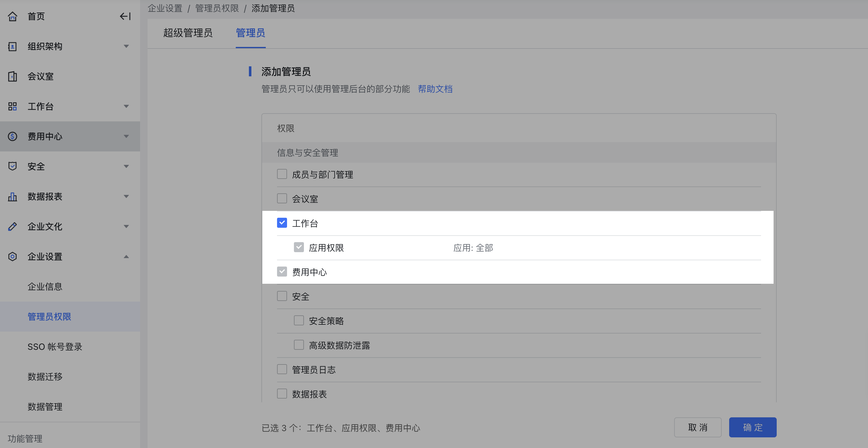Screen dimensions: 868x448
Task: Toggle the 应用权限 checkbox
Action: point(299,247)
